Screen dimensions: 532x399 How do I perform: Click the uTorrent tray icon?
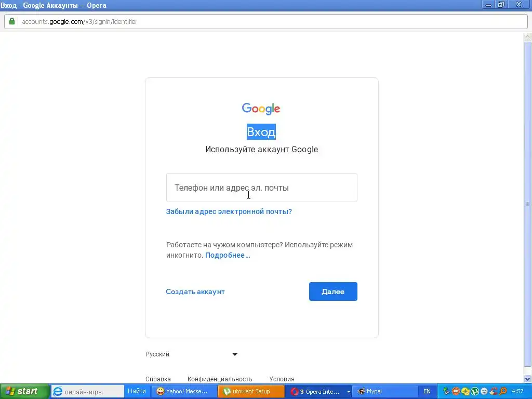[475, 392]
